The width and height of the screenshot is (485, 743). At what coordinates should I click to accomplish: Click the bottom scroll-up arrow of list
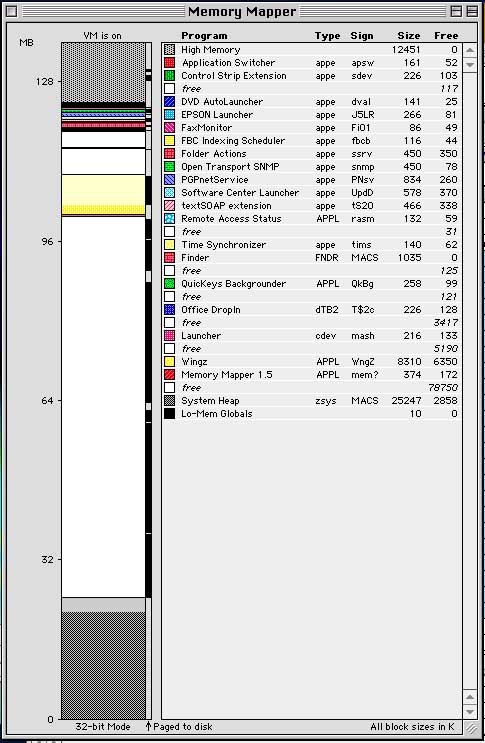coord(470,697)
